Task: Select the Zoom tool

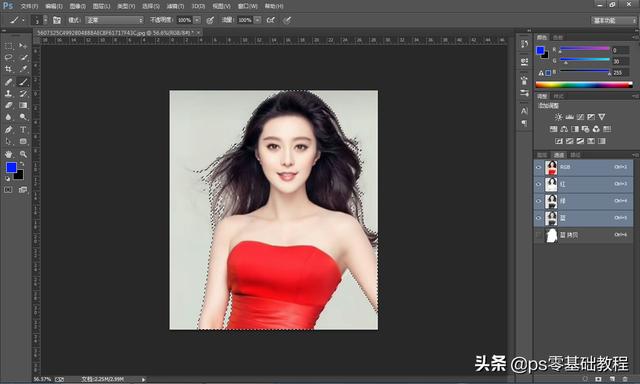Action: (x=23, y=154)
